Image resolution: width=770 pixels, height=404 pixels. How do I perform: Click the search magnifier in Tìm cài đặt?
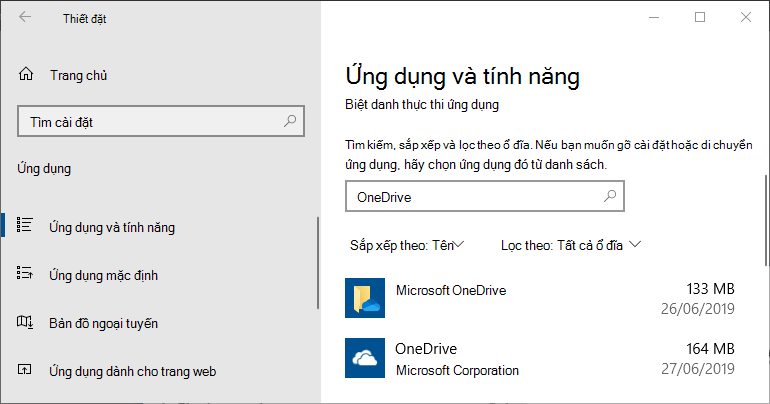pyautogui.click(x=290, y=121)
